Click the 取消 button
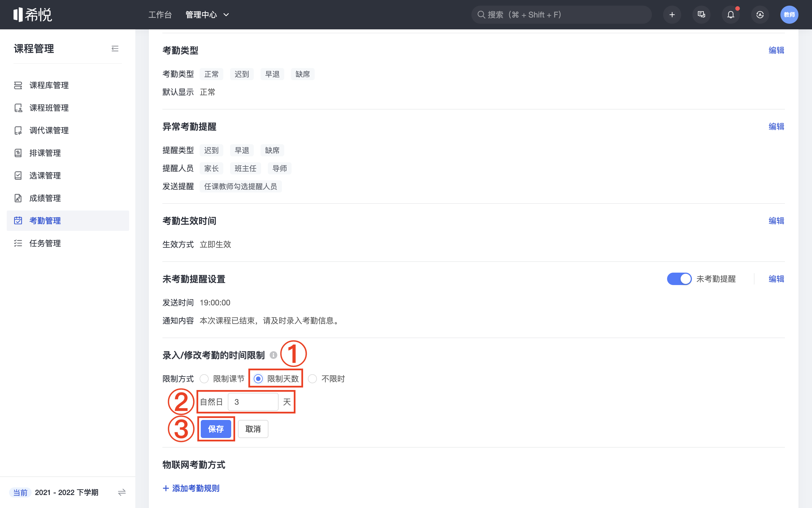The height and width of the screenshot is (508, 812). 253,429
